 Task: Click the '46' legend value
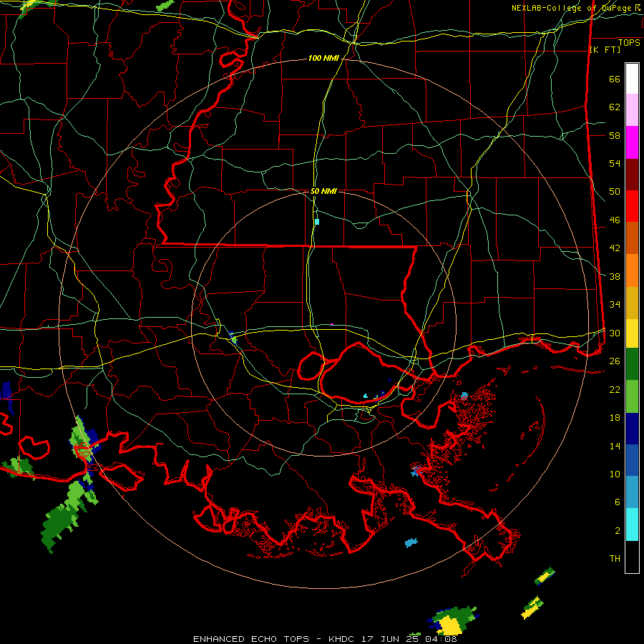[615, 220]
